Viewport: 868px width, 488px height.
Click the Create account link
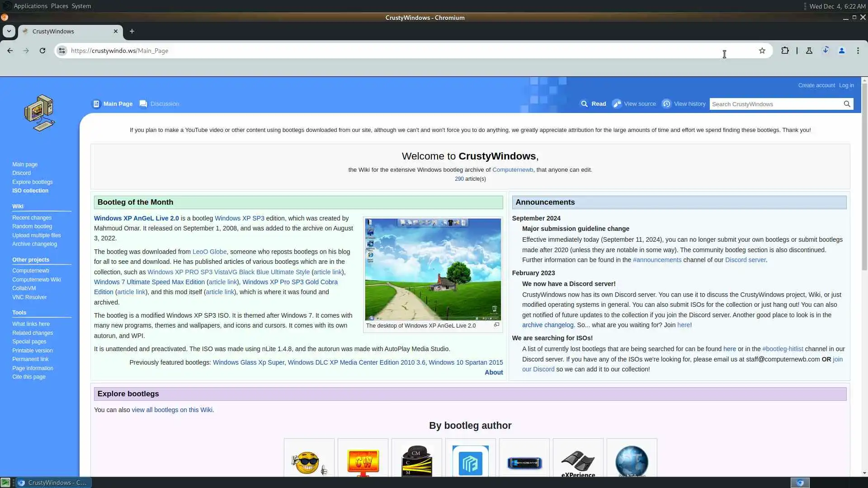[816, 85]
